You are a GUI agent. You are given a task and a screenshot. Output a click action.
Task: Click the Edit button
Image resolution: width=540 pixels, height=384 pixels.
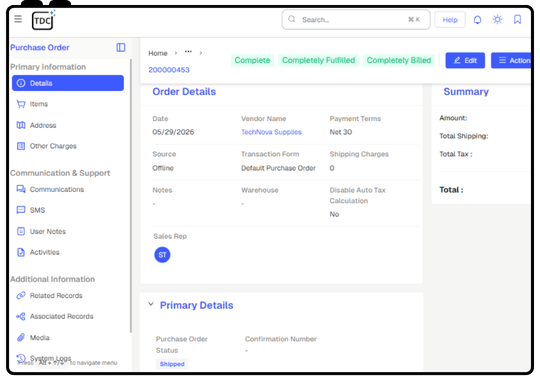(465, 60)
